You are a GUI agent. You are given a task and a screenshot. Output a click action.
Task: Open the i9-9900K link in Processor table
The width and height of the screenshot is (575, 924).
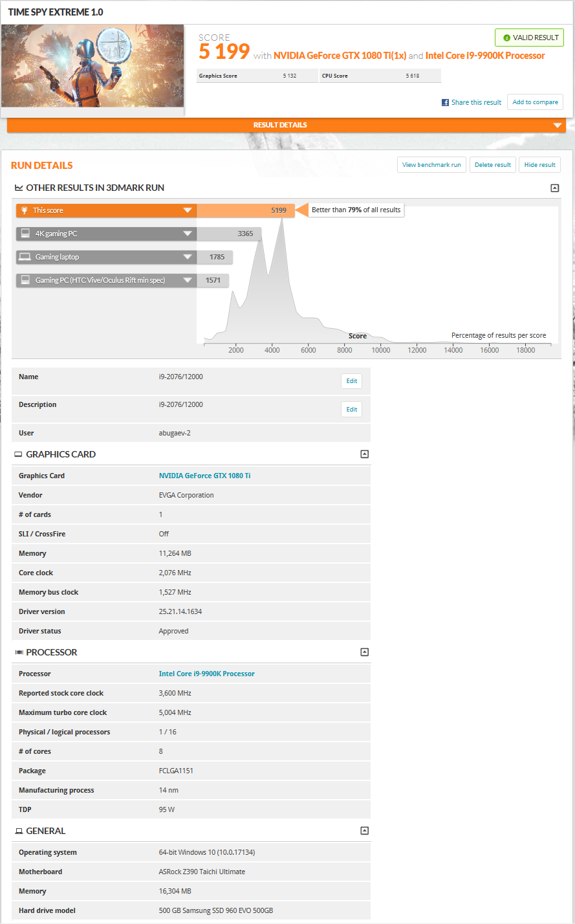tap(207, 674)
